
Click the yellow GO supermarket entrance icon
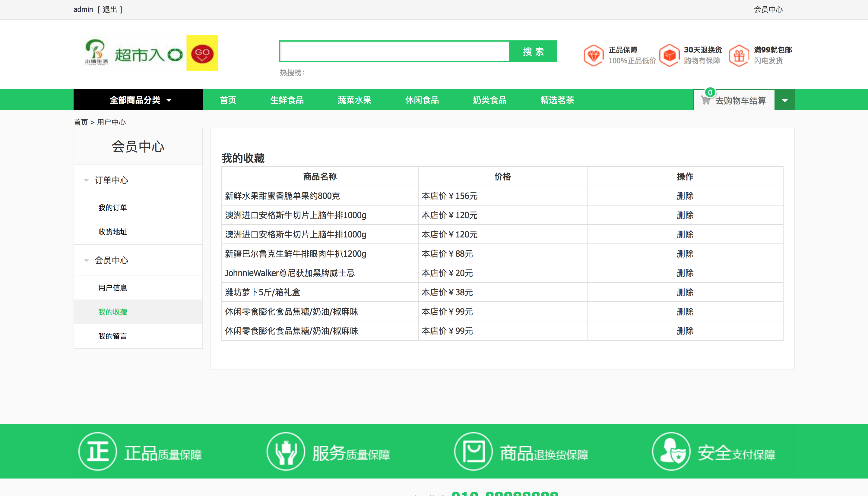pos(202,53)
